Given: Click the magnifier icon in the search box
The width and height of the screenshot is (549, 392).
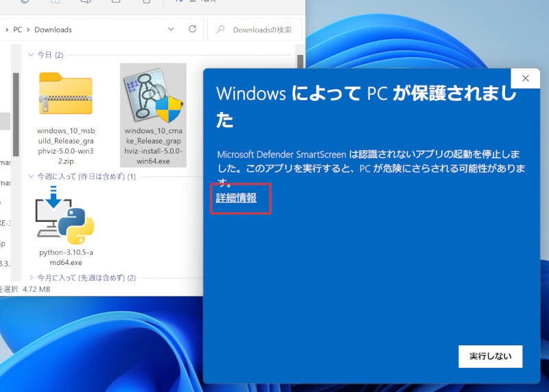Looking at the screenshot, I should [x=220, y=30].
